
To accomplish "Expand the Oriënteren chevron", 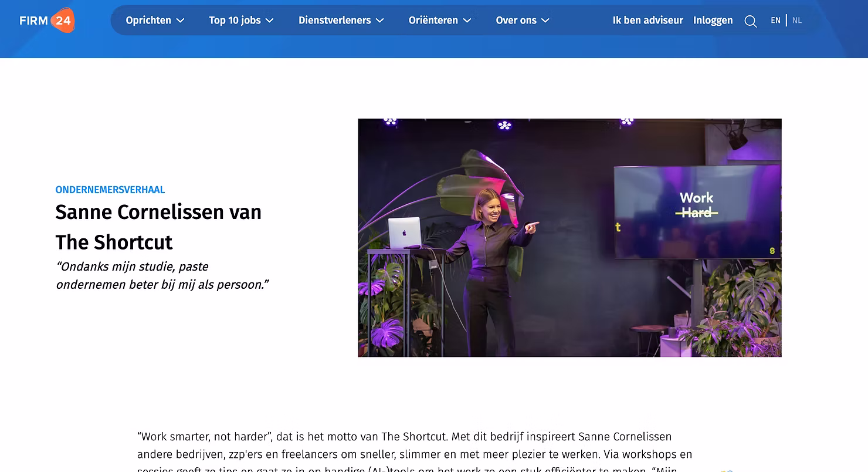I will [467, 21].
